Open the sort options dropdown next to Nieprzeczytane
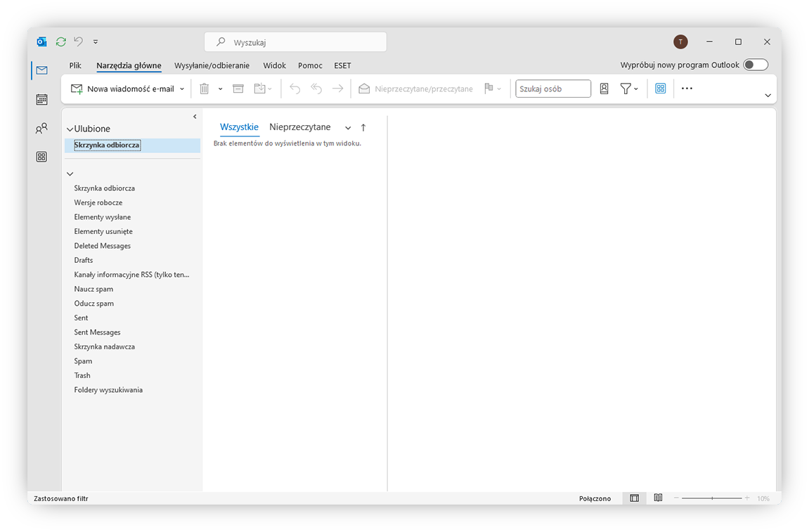Screen dimensions: 809x532 click(x=347, y=127)
